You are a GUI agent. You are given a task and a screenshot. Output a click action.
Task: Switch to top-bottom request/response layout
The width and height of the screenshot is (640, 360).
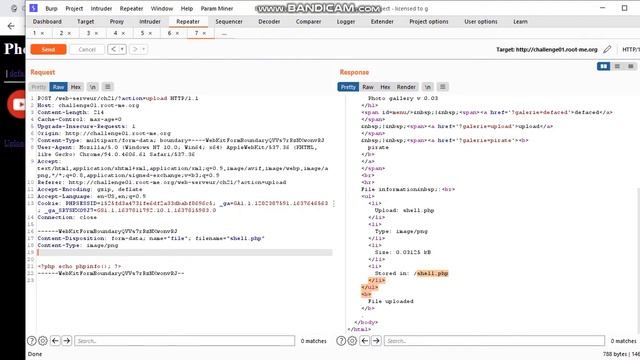pos(617,66)
